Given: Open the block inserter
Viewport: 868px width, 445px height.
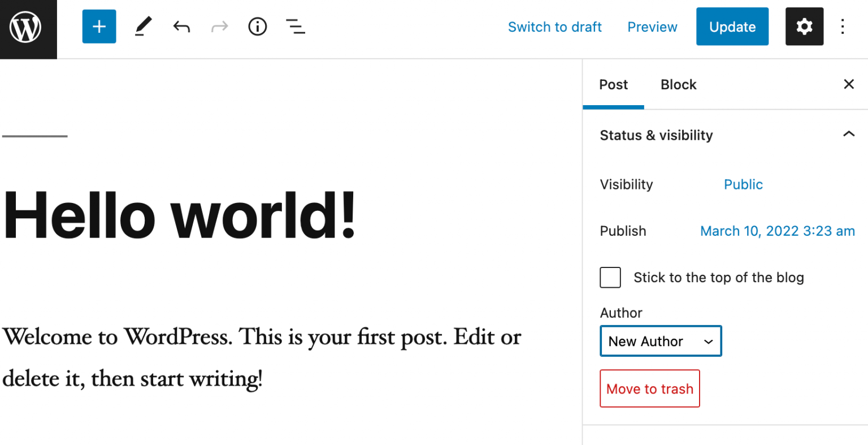Looking at the screenshot, I should coord(99,26).
